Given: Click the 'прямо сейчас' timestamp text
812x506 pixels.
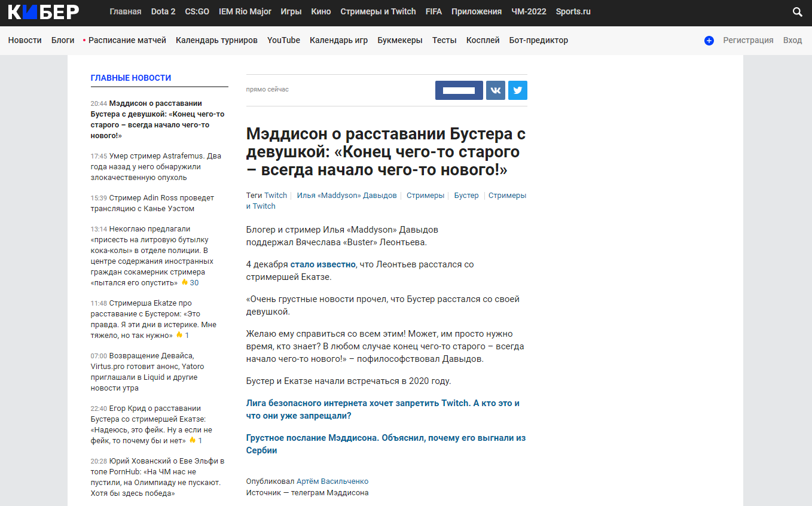Looking at the screenshot, I should pos(267,90).
